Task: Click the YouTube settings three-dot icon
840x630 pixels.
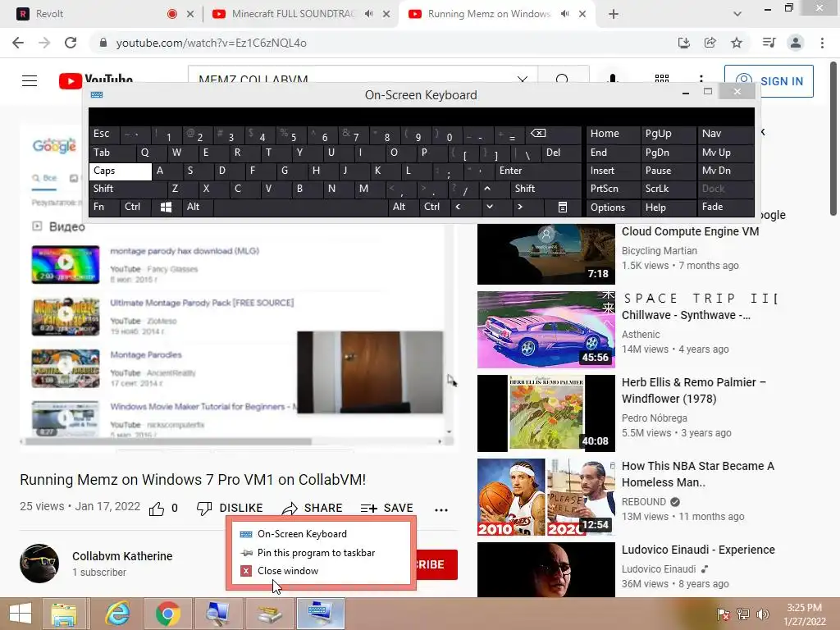Action: [x=701, y=80]
